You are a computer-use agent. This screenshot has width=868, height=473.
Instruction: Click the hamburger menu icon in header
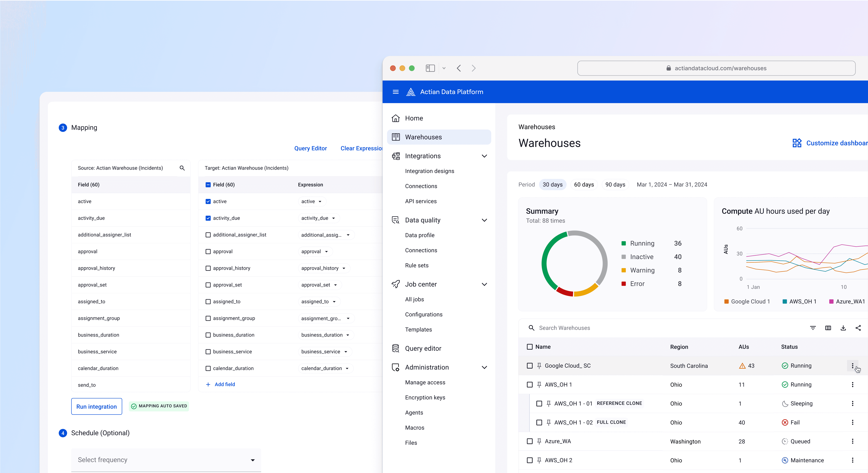pyautogui.click(x=396, y=92)
